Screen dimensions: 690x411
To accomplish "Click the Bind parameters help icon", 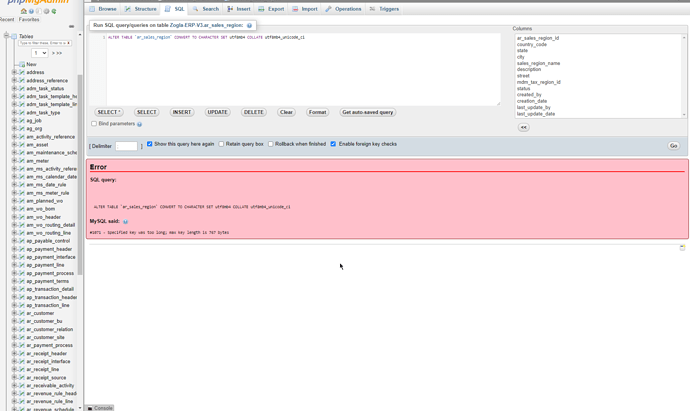I will coord(139,125).
